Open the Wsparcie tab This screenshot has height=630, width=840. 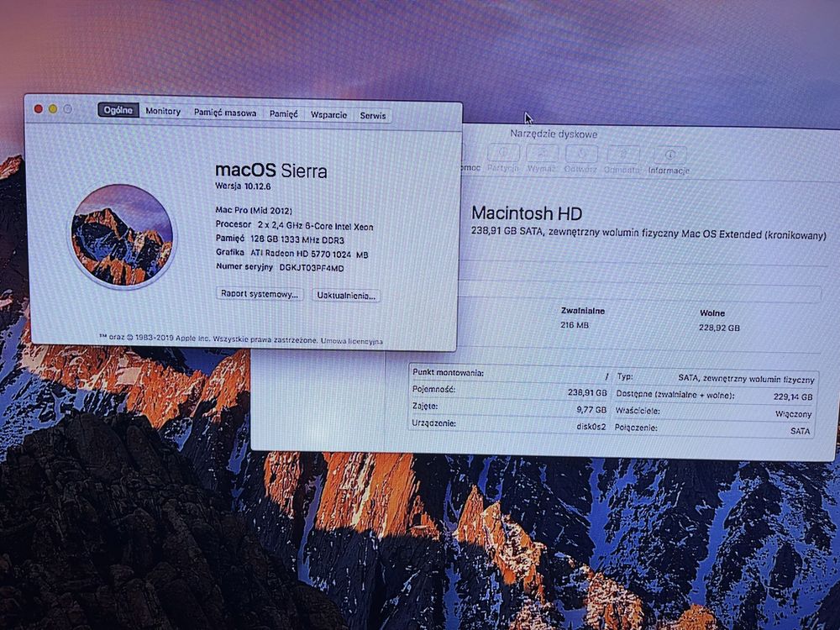[329, 115]
